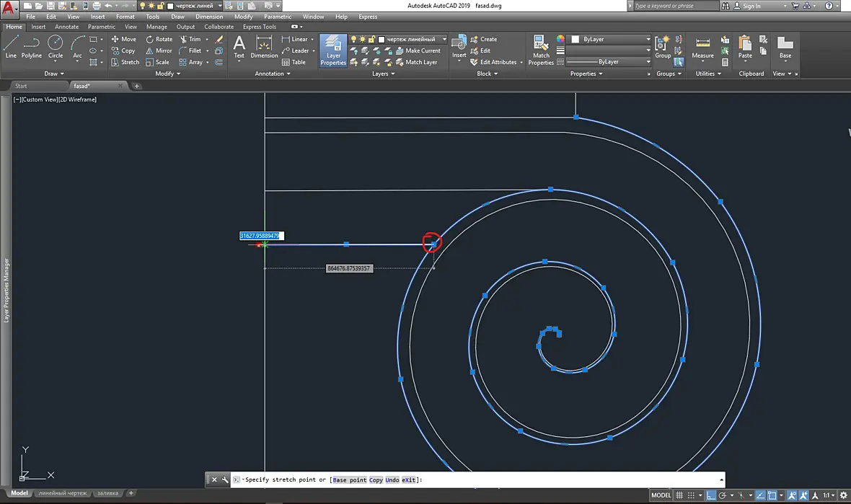851x504 pixels.
Task: Select the Line drawing tool
Action: click(x=11, y=47)
